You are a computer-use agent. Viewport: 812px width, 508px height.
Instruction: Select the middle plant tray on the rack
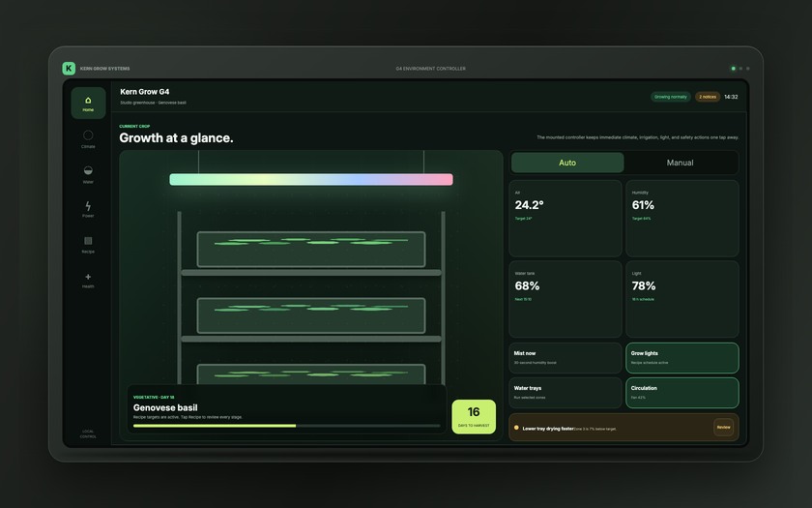[311, 315]
